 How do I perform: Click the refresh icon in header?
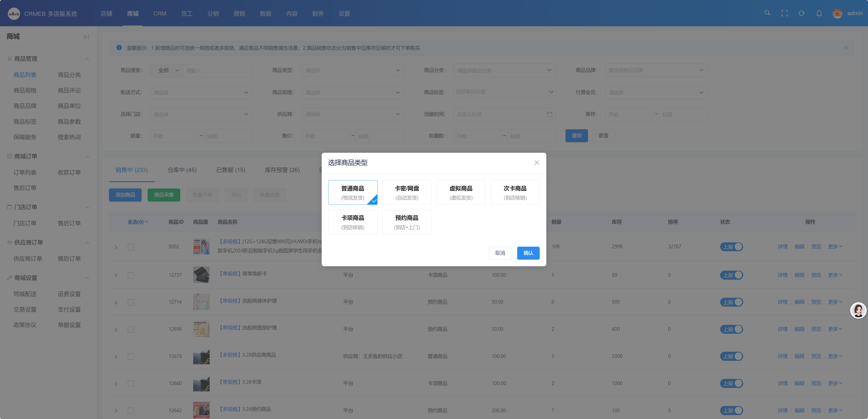pyautogui.click(x=802, y=13)
